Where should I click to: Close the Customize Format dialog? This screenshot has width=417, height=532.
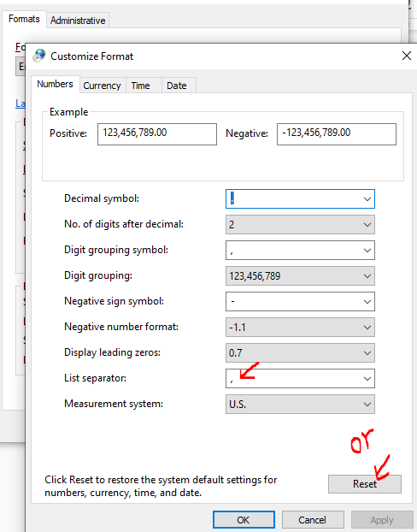tap(407, 56)
